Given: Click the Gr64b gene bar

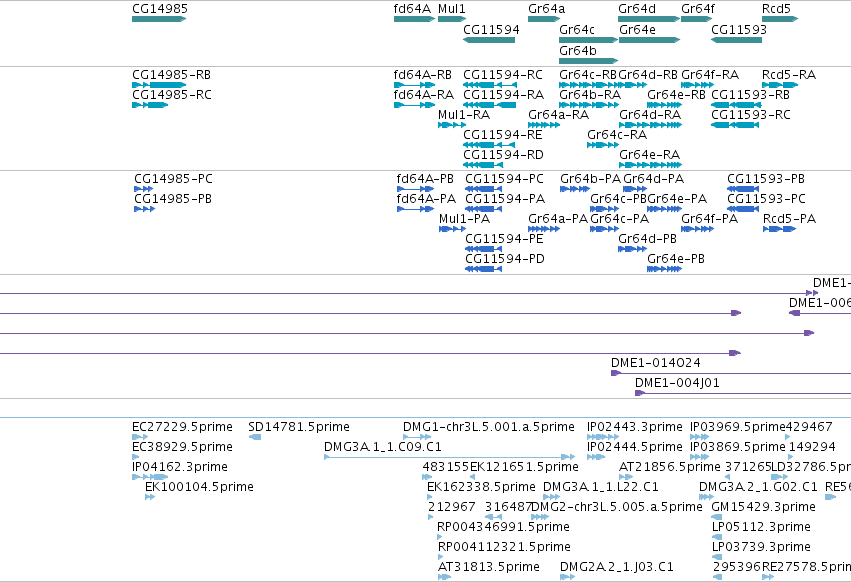Looking at the screenshot, I should click(589, 60).
